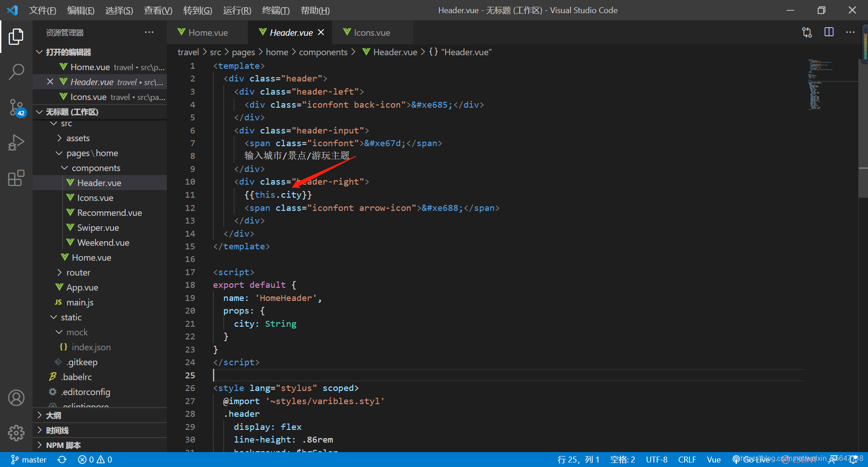Open the Explorer view in activity bar

(x=16, y=37)
